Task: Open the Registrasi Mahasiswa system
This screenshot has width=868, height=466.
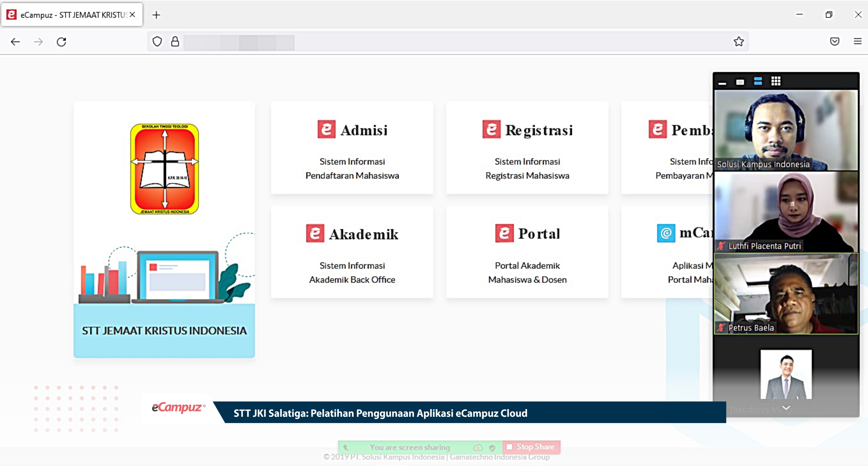Action: (527, 148)
